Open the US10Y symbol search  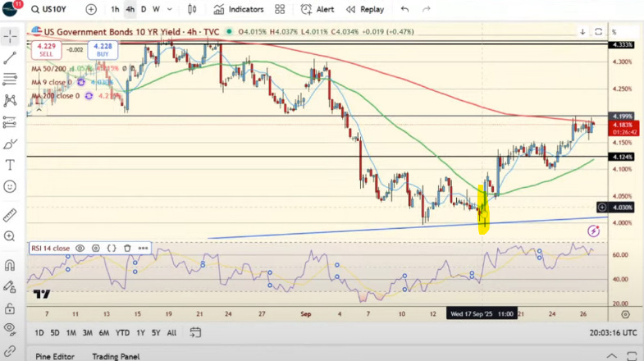[x=49, y=9]
